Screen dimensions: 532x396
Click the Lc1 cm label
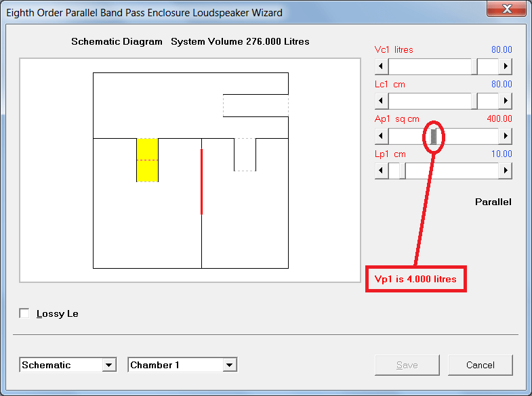(390, 85)
